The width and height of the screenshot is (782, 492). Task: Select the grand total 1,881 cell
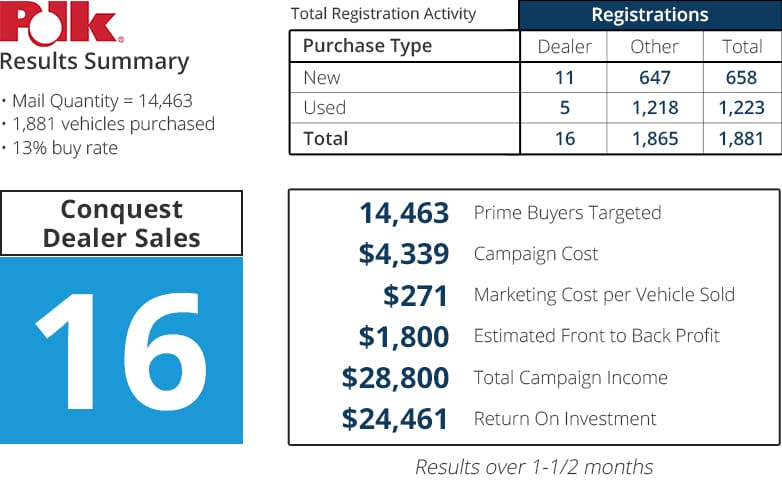point(741,139)
